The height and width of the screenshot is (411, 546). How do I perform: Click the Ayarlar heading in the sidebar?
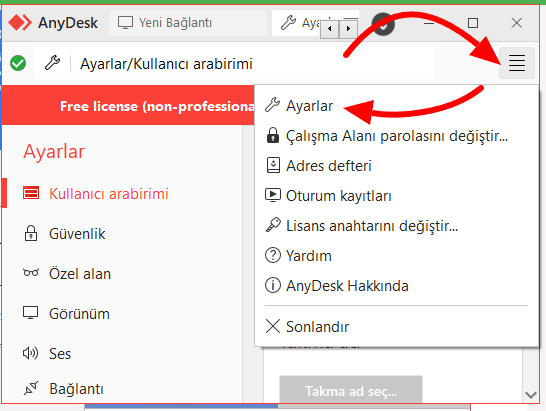tap(54, 152)
